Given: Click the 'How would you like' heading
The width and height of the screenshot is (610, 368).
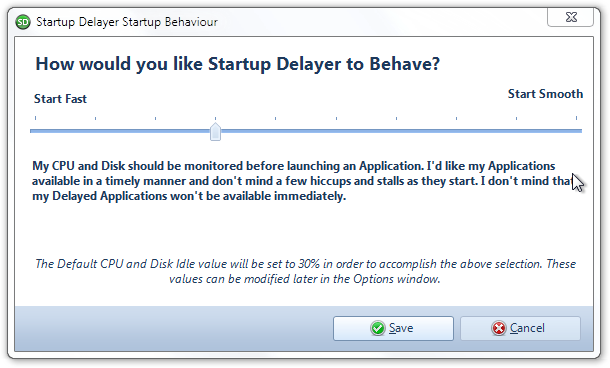Looking at the screenshot, I should pos(238,64).
